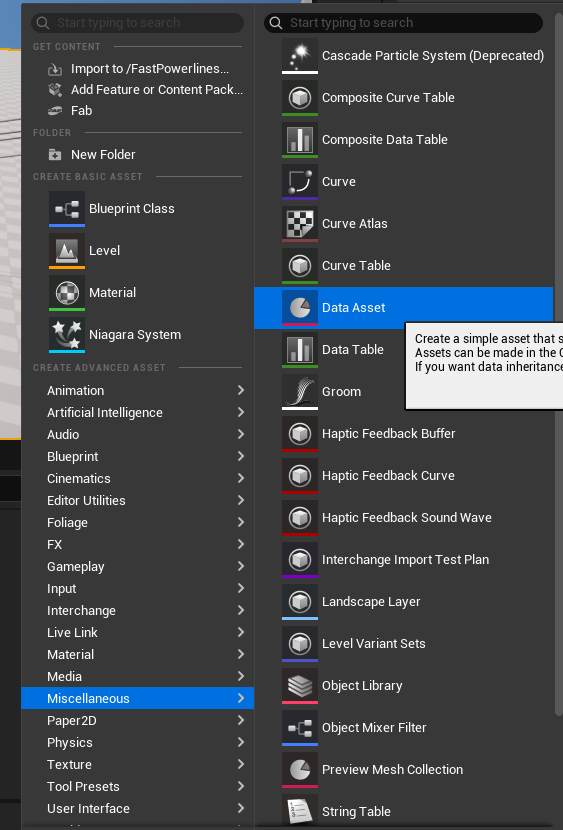Viewport: 563px width, 830px height.
Task: Select the Level landscape icon
Action: tap(67, 250)
